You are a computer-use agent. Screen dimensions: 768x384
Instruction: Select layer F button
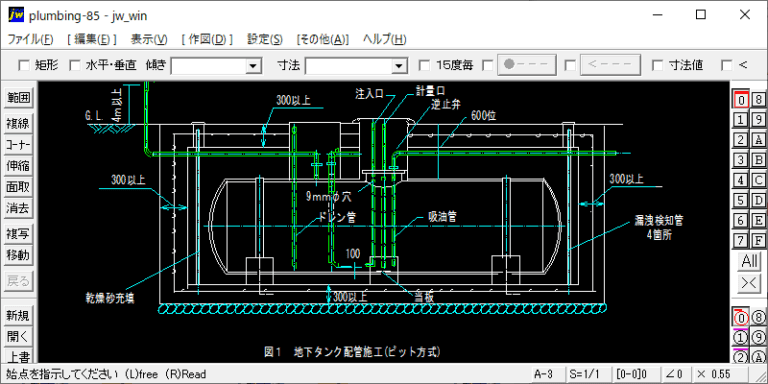(758, 240)
